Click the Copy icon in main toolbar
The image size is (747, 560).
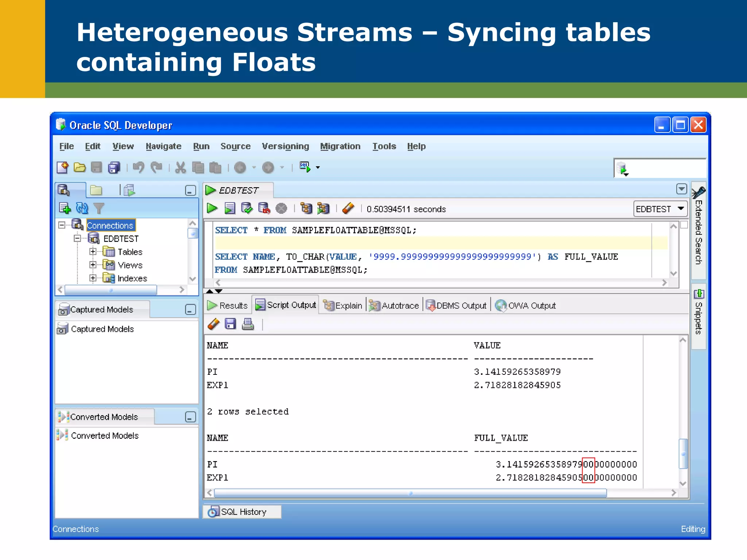coord(198,167)
